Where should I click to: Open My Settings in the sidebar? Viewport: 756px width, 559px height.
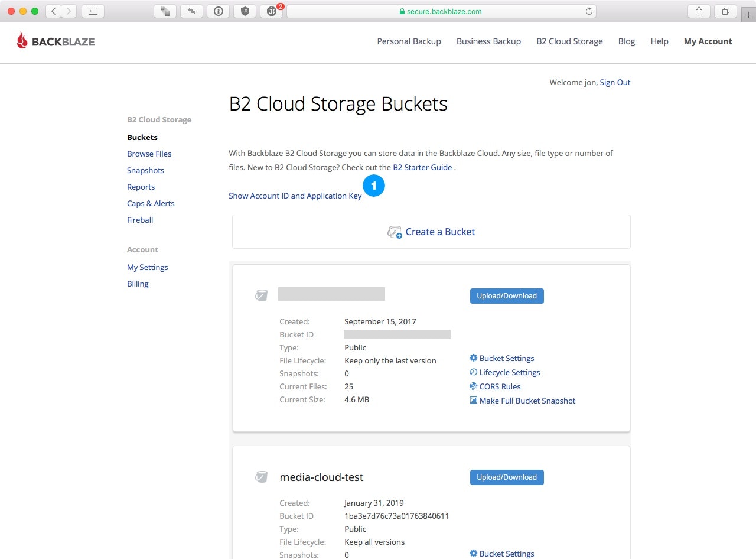(148, 267)
